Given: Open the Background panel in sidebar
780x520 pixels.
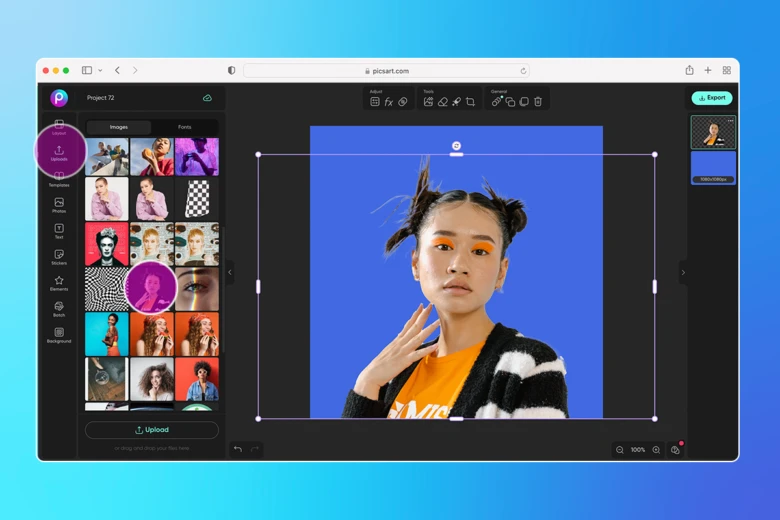Looking at the screenshot, I should point(59,335).
